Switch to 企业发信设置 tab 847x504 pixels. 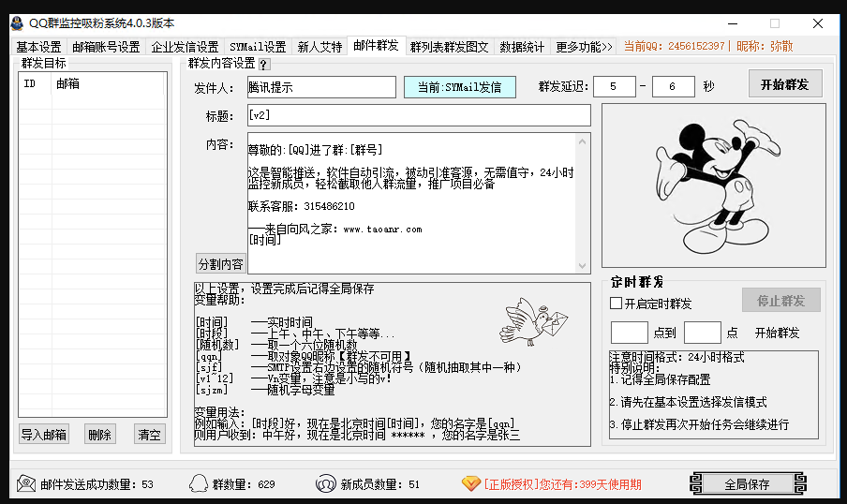tap(185, 47)
